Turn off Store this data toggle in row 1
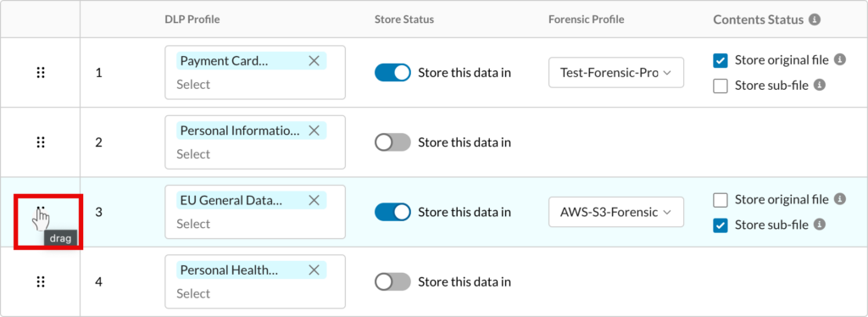The width and height of the screenshot is (868, 317). tap(392, 73)
